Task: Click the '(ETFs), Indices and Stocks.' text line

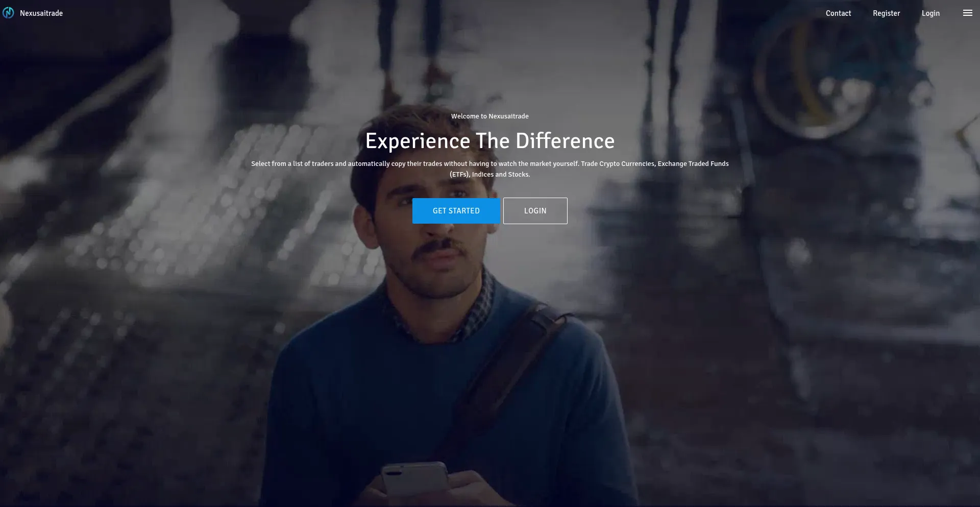Action: tap(490, 175)
